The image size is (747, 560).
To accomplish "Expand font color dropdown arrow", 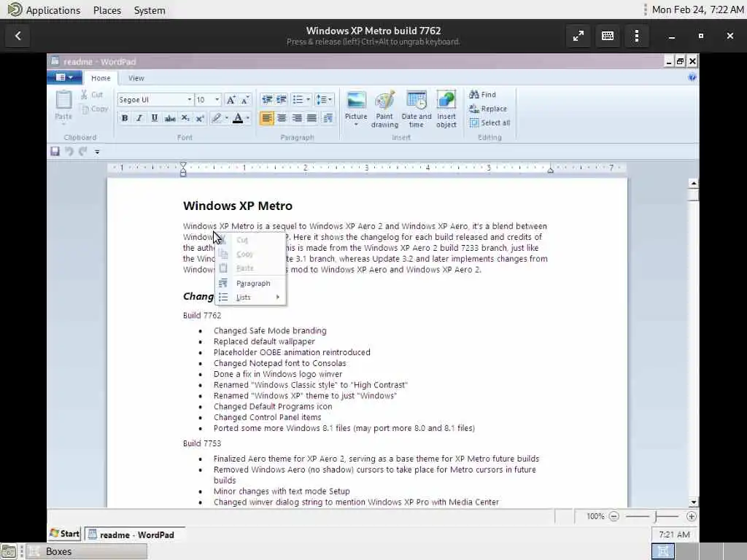I will pyautogui.click(x=247, y=118).
